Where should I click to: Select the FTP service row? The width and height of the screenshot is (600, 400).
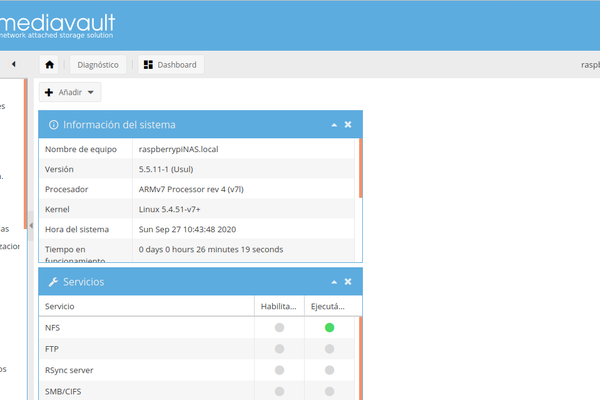pyautogui.click(x=197, y=349)
